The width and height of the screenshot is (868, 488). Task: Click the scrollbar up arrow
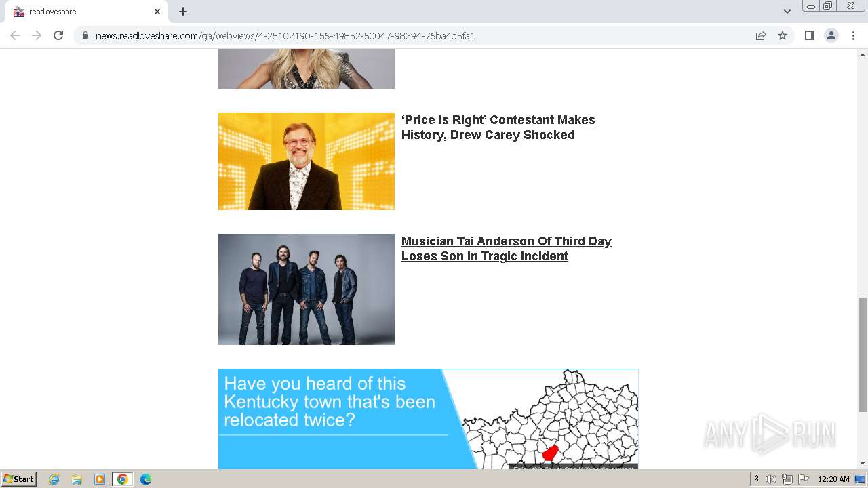[x=863, y=54]
